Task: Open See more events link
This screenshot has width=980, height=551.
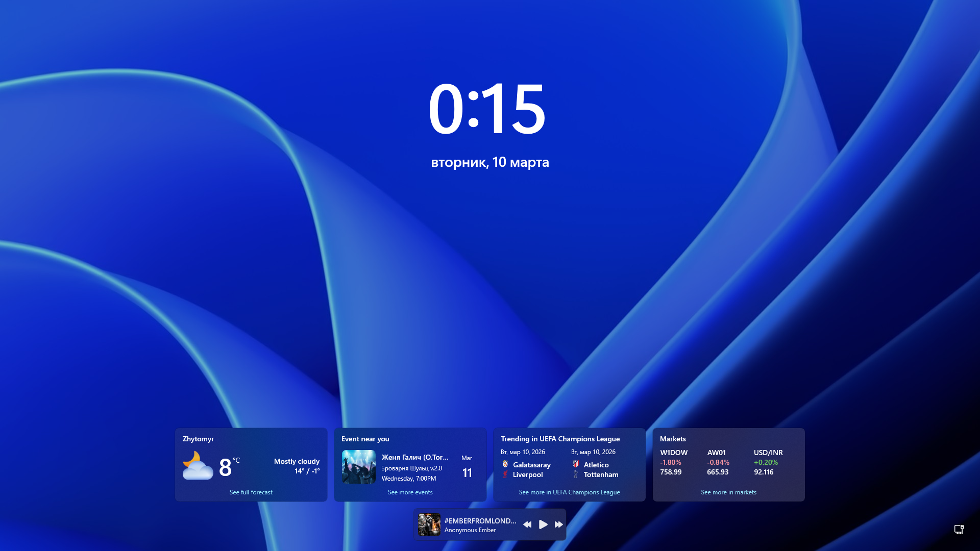Action: pos(410,492)
